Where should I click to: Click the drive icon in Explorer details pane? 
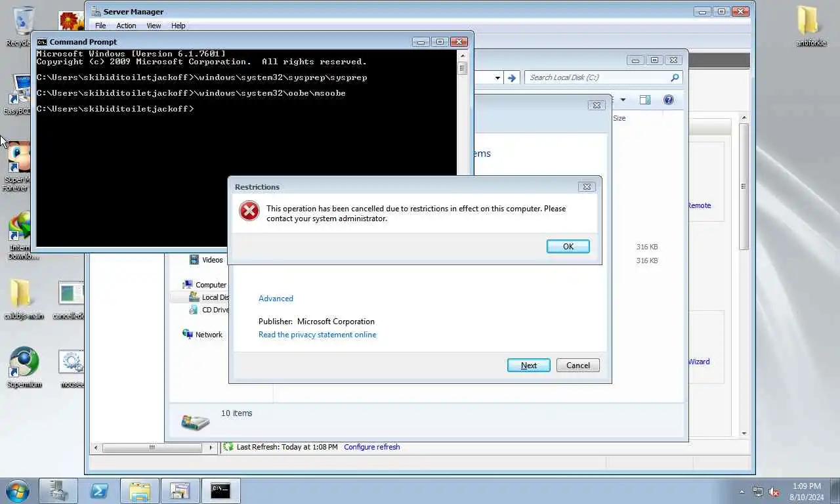tap(195, 421)
